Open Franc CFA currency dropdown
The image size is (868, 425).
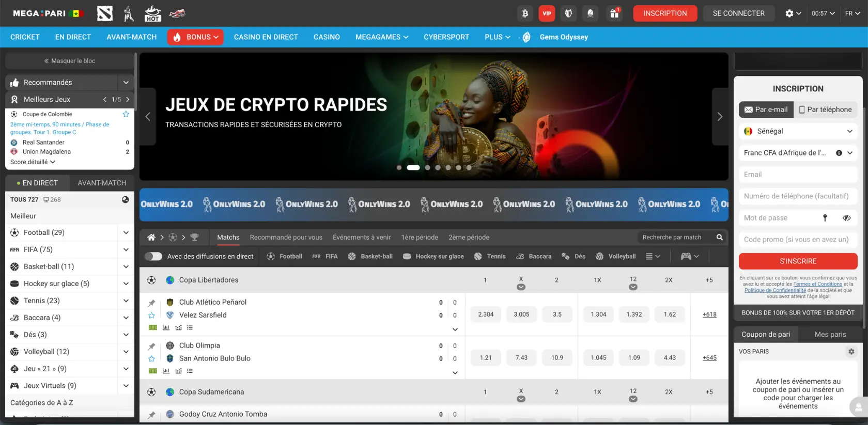(x=798, y=153)
